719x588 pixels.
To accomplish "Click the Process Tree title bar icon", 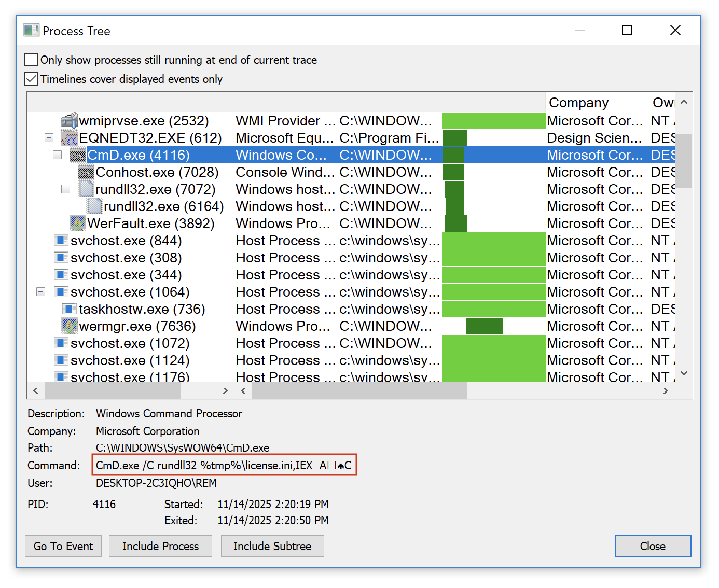I will pos(31,30).
